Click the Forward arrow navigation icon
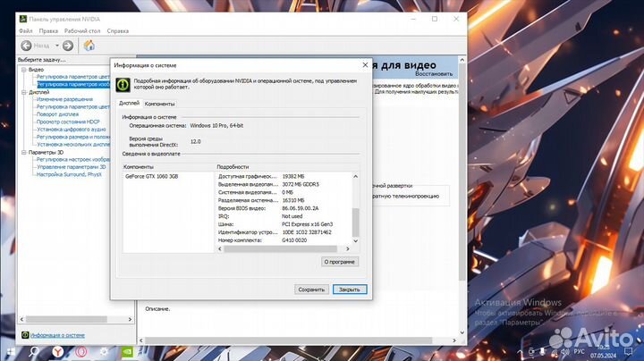 67,45
